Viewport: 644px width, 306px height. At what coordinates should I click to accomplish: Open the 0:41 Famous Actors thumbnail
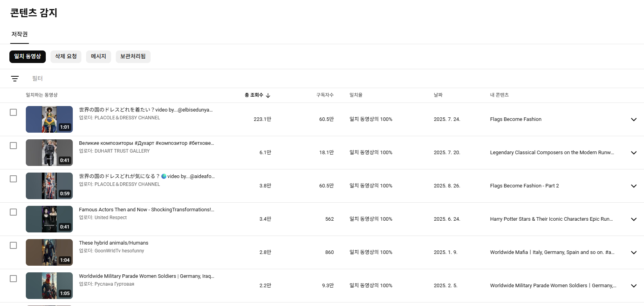(x=49, y=219)
